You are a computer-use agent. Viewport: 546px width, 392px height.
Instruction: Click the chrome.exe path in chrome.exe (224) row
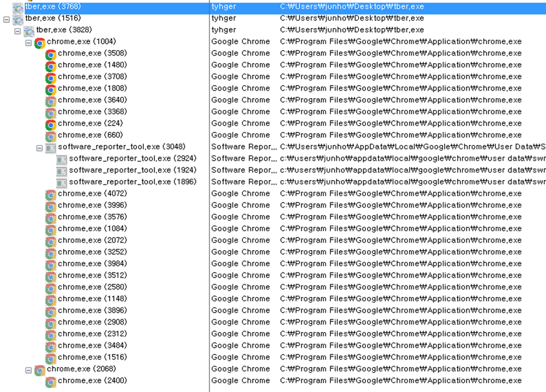[401, 123]
